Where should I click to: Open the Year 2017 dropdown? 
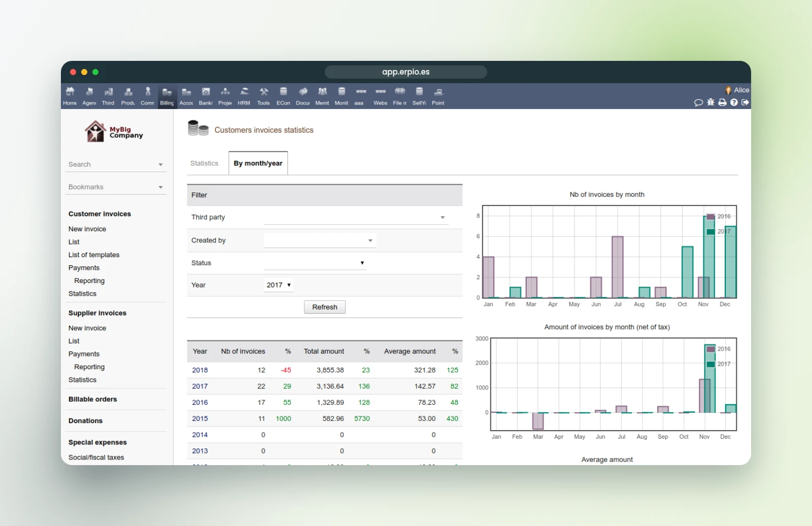point(279,285)
